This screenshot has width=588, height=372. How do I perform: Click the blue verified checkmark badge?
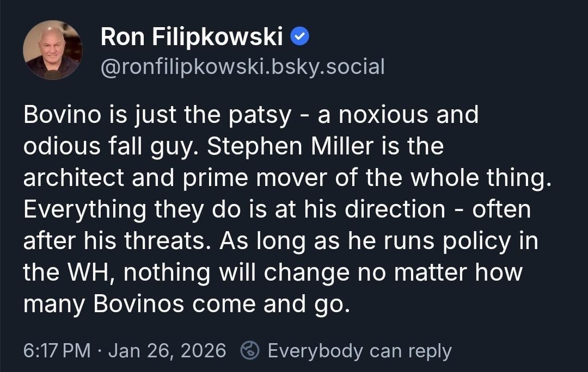[x=300, y=36]
